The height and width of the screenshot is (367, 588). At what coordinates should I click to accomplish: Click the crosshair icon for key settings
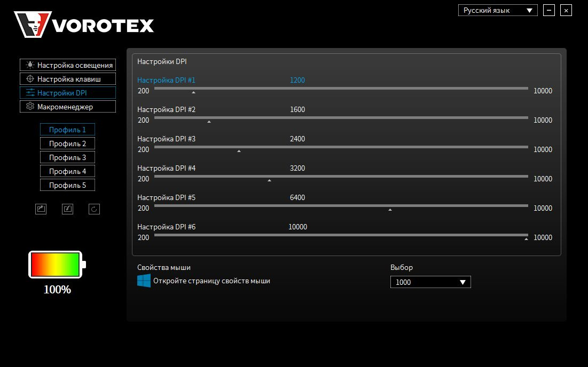[31, 78]
